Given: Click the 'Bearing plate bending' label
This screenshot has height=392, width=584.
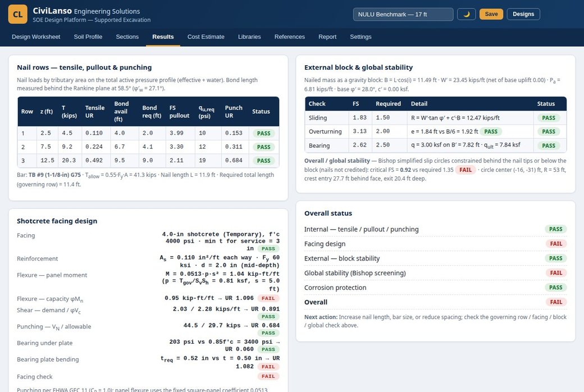Looking at the screenshot, I should 48,359.
